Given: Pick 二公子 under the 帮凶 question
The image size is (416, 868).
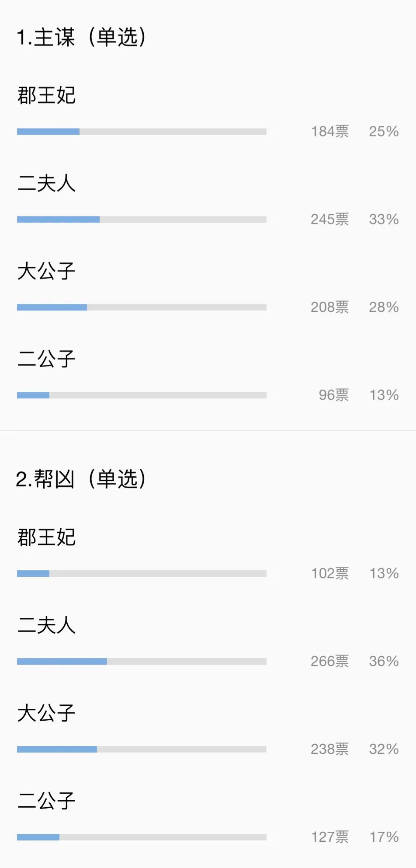Looking at the screenshot, I should point(46,801).
